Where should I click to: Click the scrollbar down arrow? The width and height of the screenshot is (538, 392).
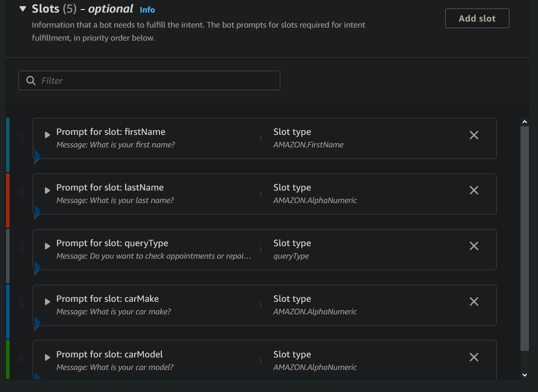[524, 374]
